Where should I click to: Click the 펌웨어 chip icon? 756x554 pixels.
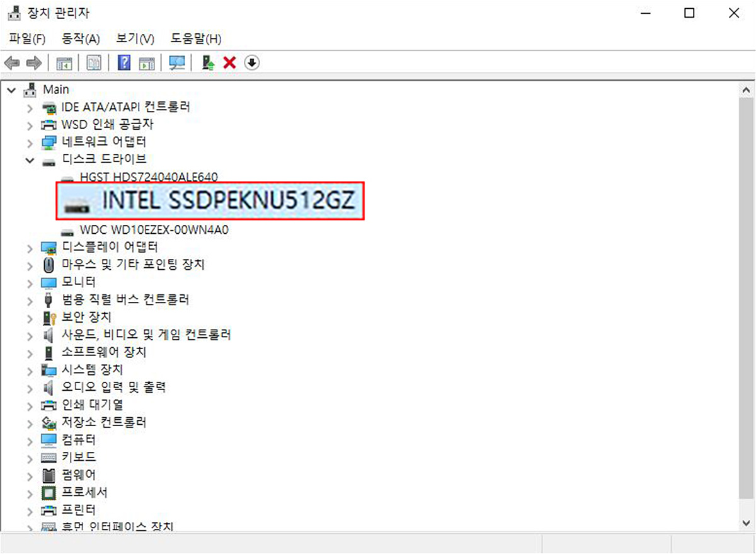tap(49, 475)
